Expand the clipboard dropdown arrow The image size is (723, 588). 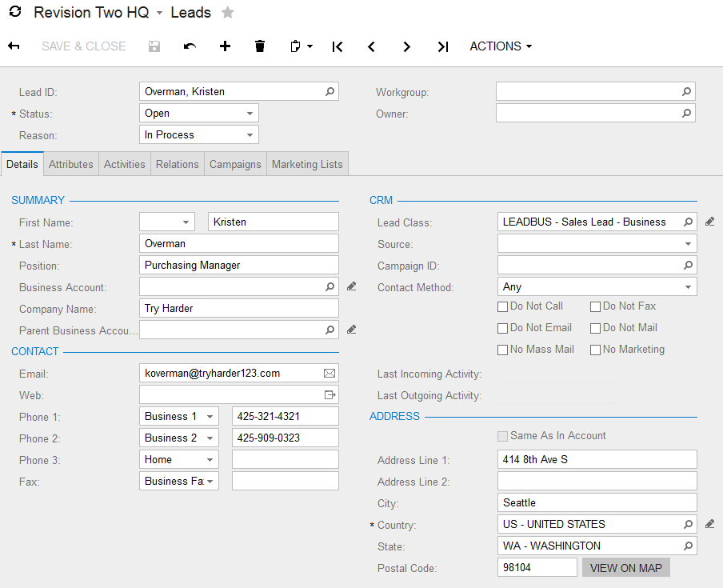click(x=310, y=46)
